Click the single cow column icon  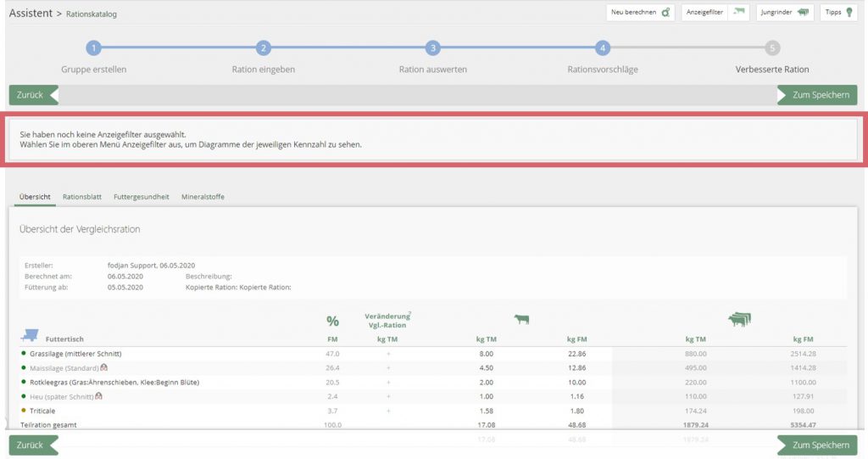click(521, 319)
